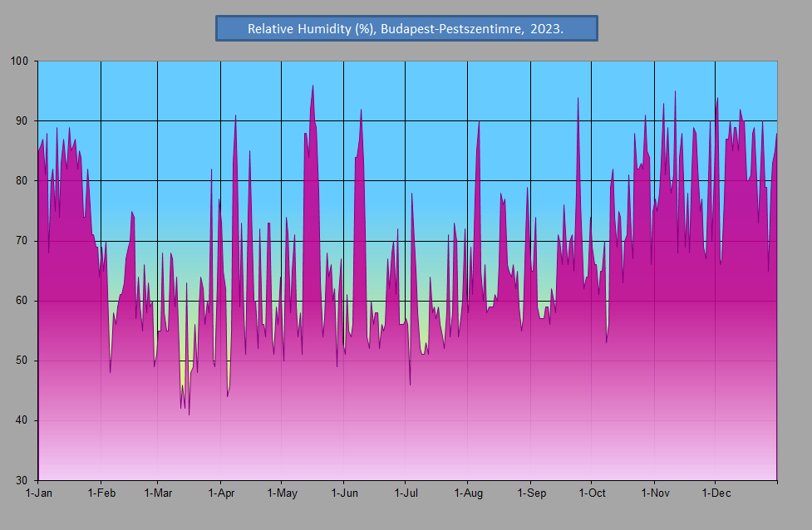Select the 1-Dec x-axis label
This screenshot has height=530, width=812.
pos(715,493)
